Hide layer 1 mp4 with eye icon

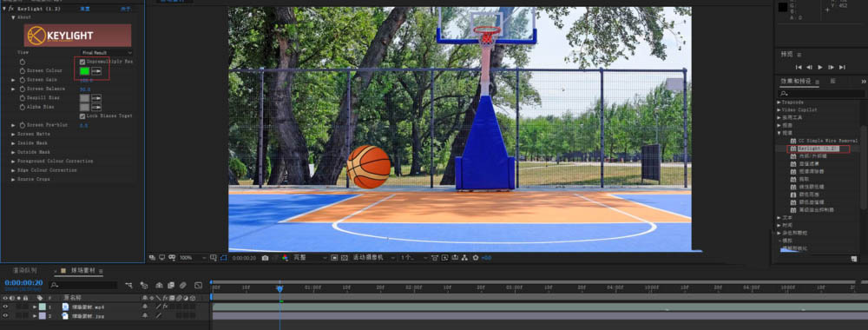coord(5,307)
